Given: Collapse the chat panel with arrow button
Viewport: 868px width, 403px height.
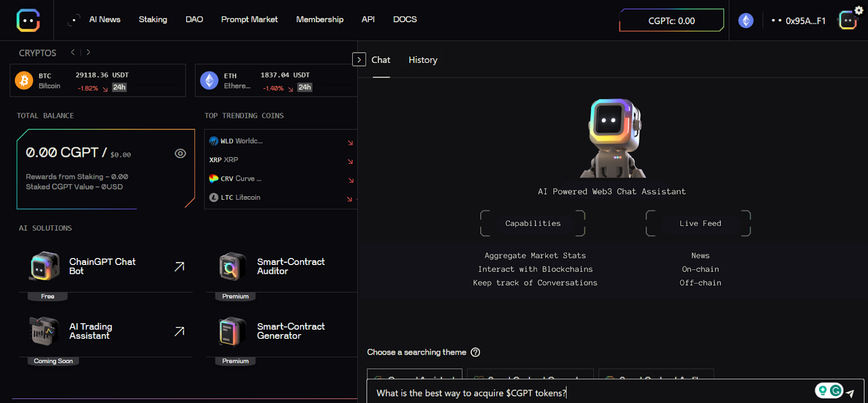Looking at the screenshot, I should tap(359, 59).
